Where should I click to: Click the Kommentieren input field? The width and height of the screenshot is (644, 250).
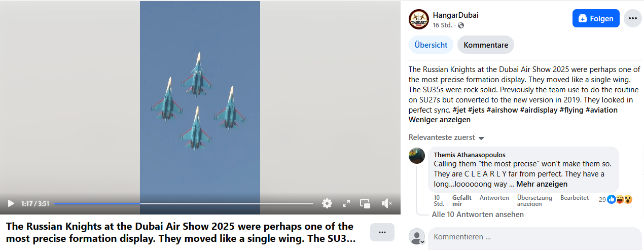coord(534,237)
